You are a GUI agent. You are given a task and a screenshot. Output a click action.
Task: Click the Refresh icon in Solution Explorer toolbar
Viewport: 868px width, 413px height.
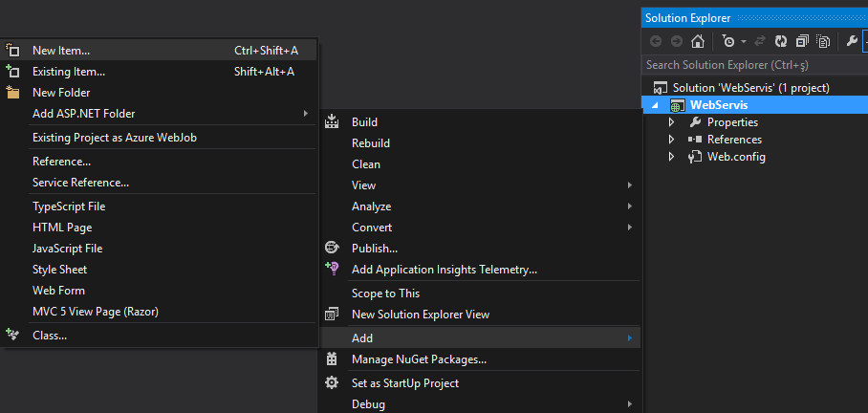[781, 41]
